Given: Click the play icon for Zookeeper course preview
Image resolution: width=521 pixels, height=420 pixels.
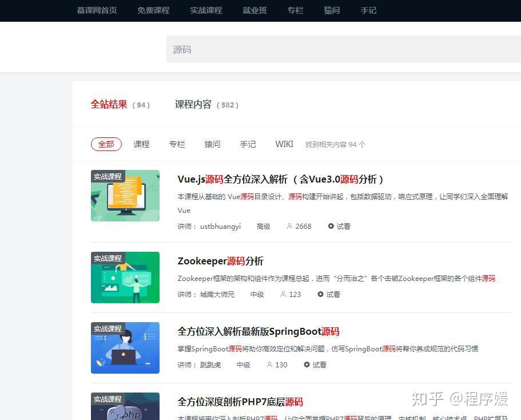Looking at the screenshot, I should pyautogui.click(x=321, y=294).
